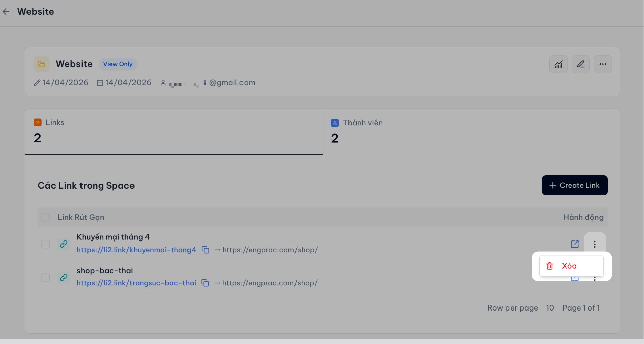Select the Khuyến mại tháng 4 row checkbox
Image resolution: width=644 pixels, height=344 pixels.
[x=46, y=244]
